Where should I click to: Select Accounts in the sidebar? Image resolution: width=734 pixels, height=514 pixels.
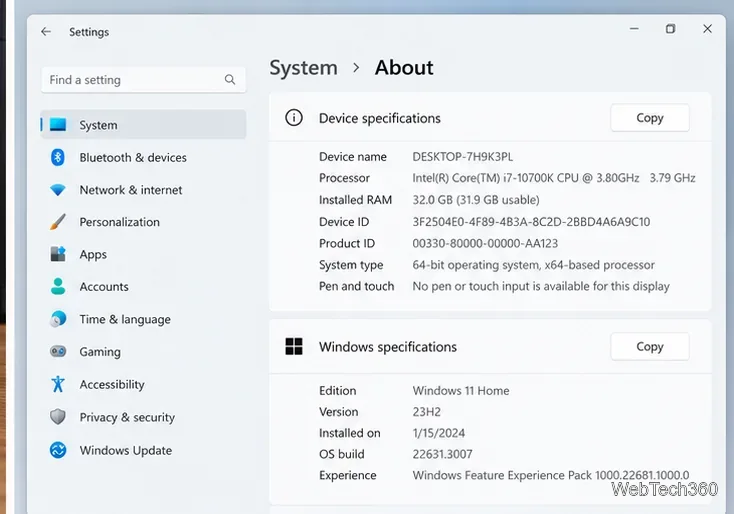104,286
